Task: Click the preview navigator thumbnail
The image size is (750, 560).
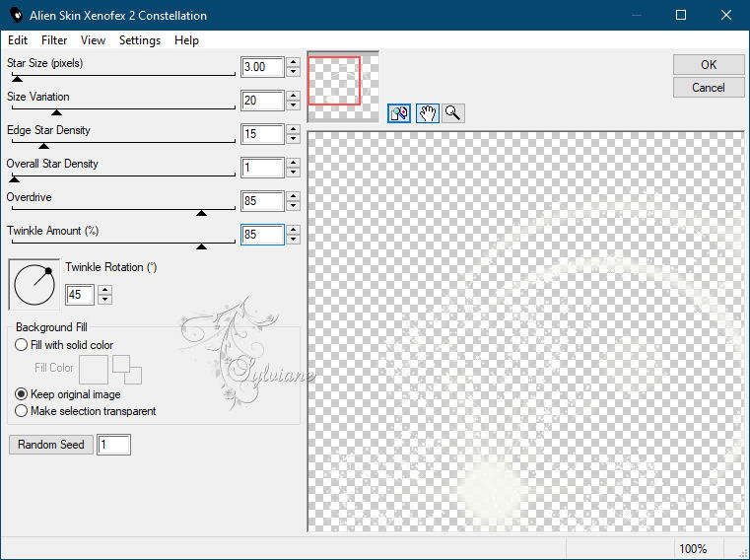Action: pos(343,86)
